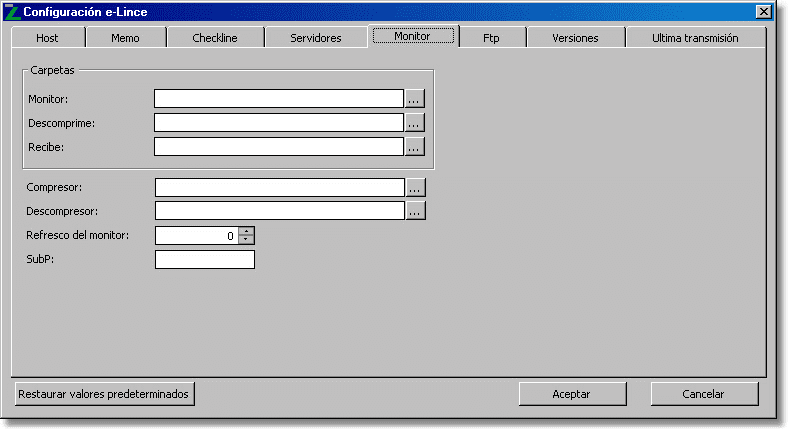Click into the SubP field
The image size is (789, 431).
coord(205,260)
